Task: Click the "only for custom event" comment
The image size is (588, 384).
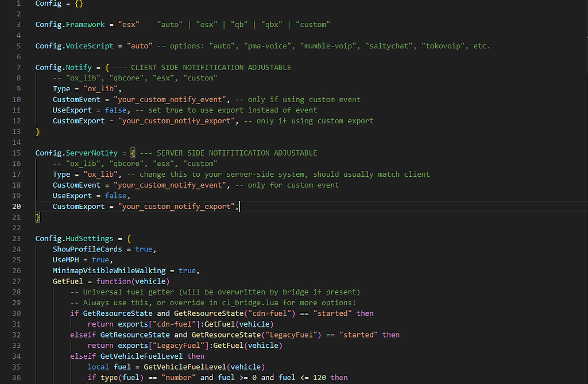Action: (x=287, y=185)
